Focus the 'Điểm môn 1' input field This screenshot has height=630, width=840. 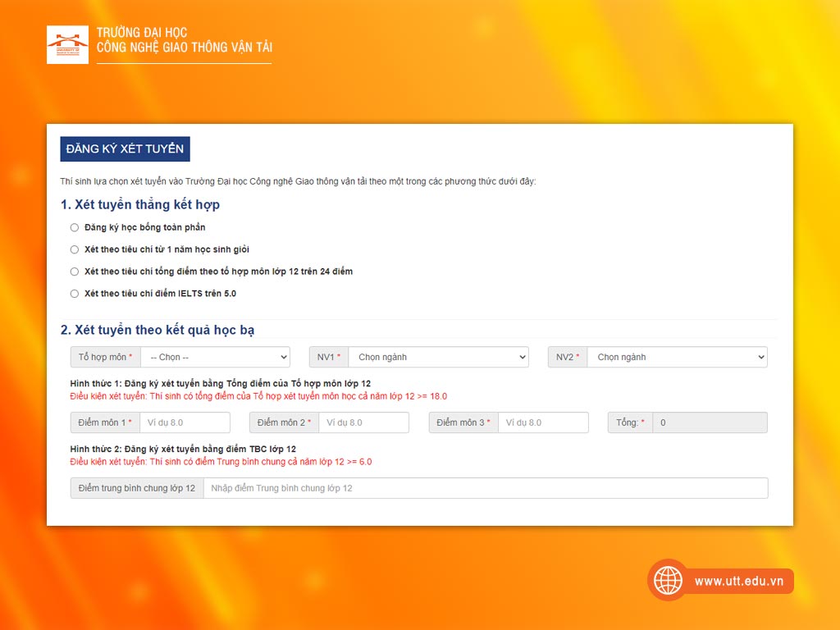click(185, 422)
